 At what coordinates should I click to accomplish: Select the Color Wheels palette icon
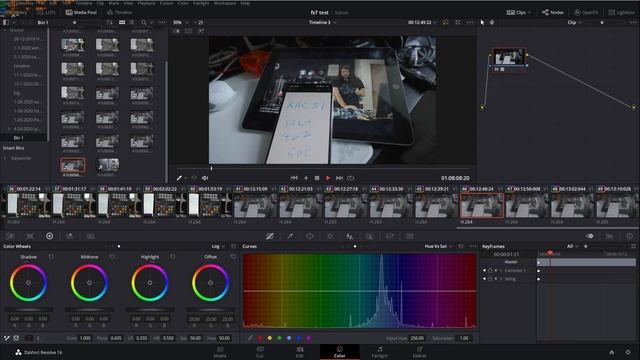tap(50, 236)
